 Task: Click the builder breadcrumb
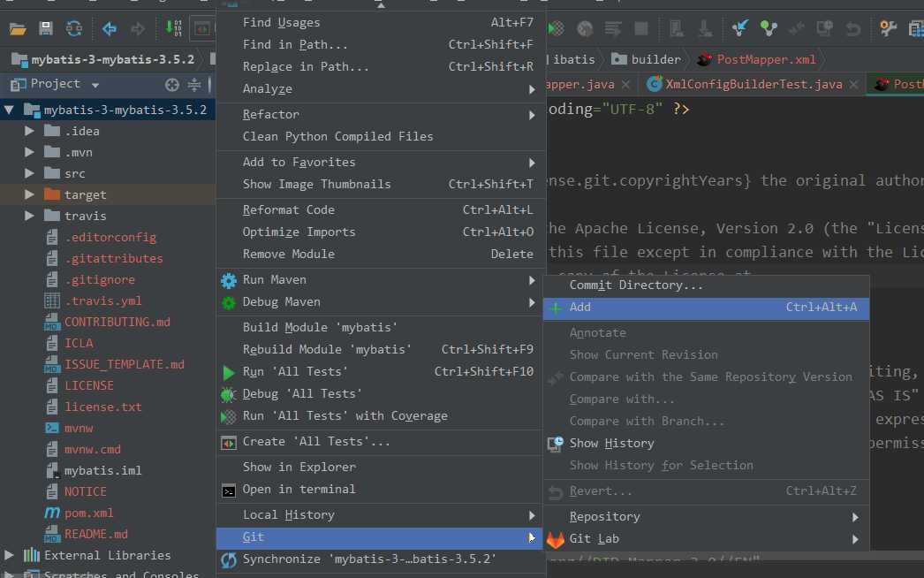click(x=647, y=59)
